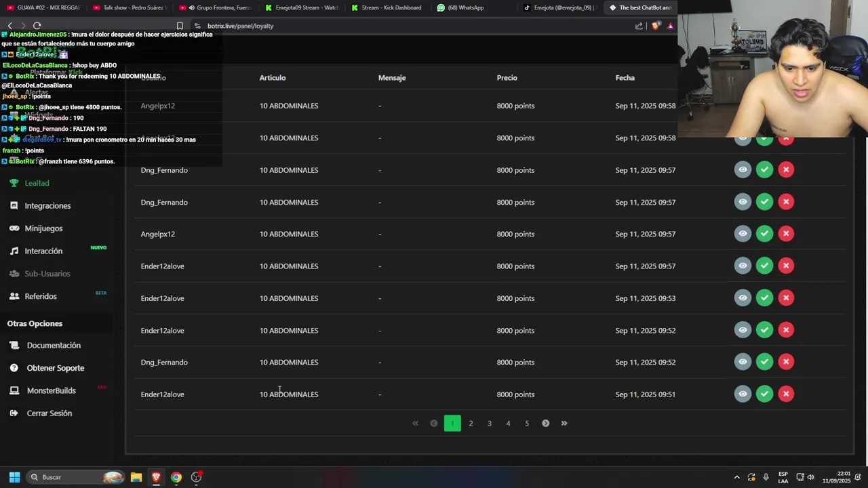This screenshot has height=488, width=868.
Task: Reject Ender12alove's 09:52 redemption
Action: point(786,330)
